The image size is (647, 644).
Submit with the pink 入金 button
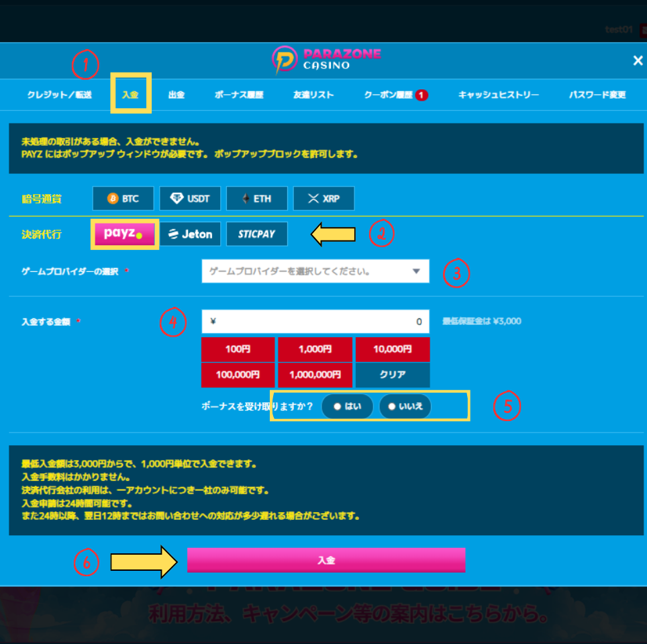click(x=326, y=560)
